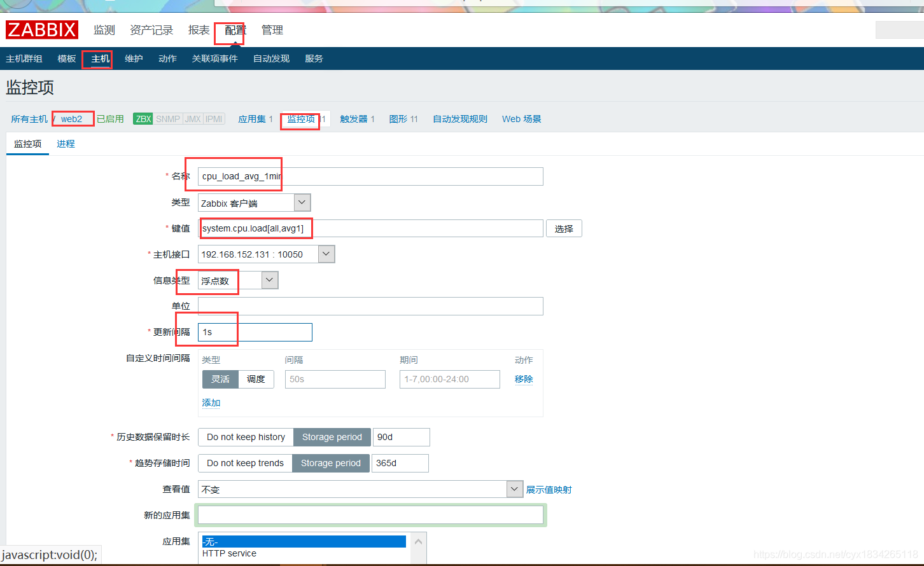The height and width of the screenshot is (566, 924).
Task: Switch to the 进程 tab
Action: pos(66,144)
